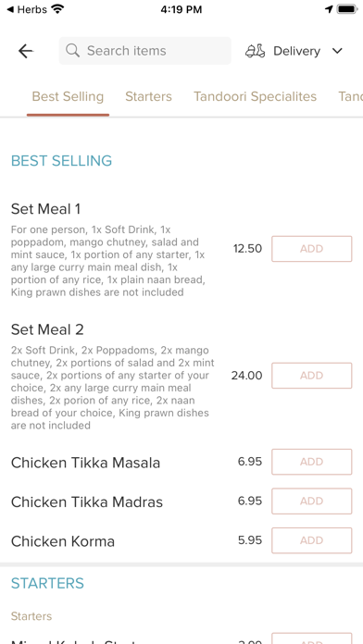Viewport: 363px width, 644px height.
Task: Add Set Meal 2 to order
Action: click(x=312, y=376)
